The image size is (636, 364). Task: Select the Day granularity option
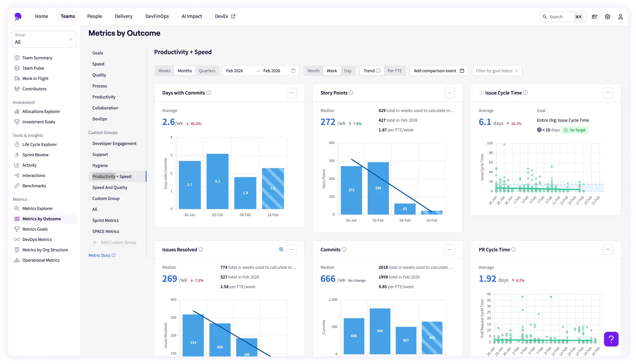click(348, 71)
